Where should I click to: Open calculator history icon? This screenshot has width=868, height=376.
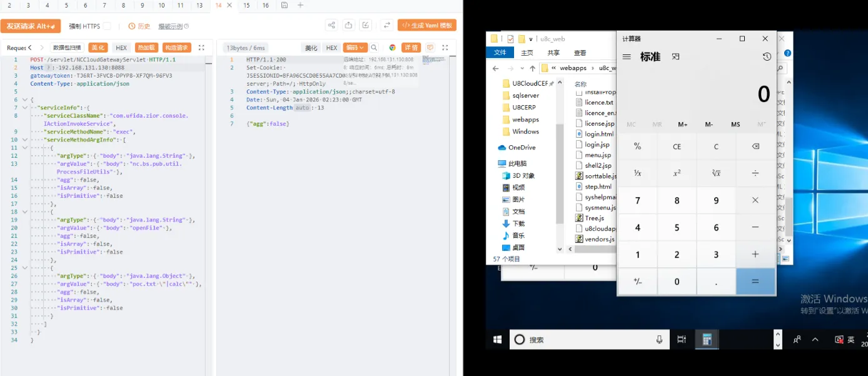pyautogui.click(x=767, y=56)
